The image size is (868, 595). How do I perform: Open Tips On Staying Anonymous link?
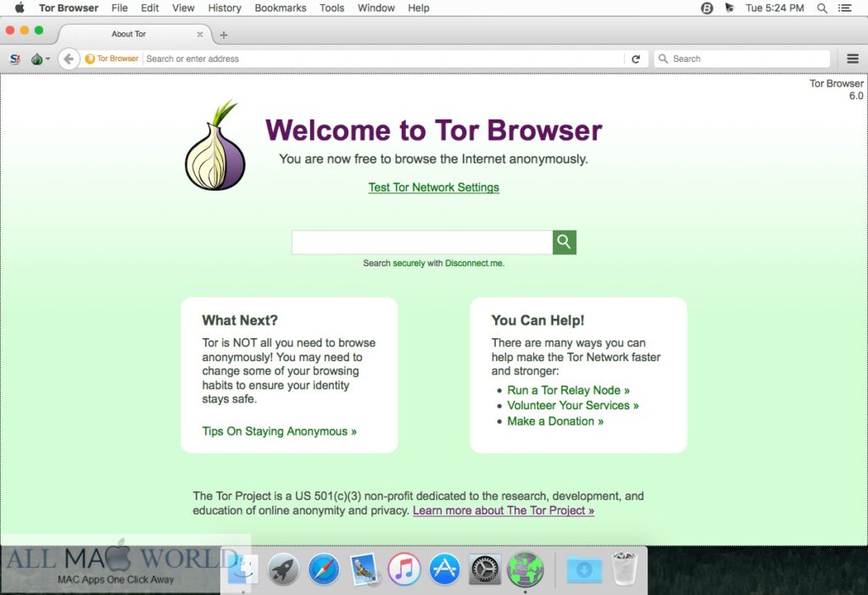tap(279, 431)
